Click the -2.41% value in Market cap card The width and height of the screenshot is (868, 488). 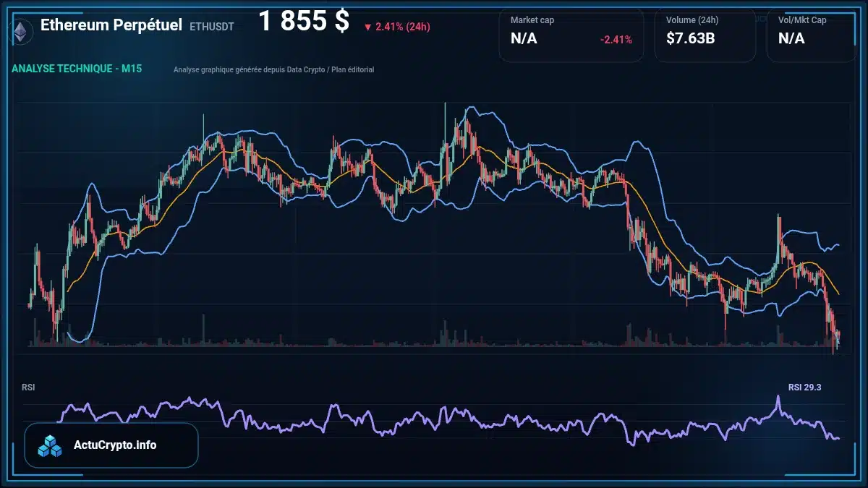tap(616, 39)
